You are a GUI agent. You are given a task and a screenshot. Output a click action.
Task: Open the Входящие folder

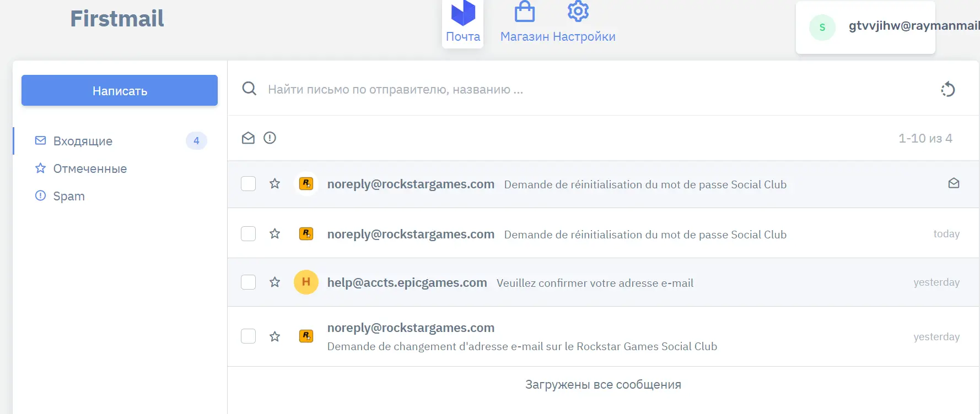pos(120,141)
